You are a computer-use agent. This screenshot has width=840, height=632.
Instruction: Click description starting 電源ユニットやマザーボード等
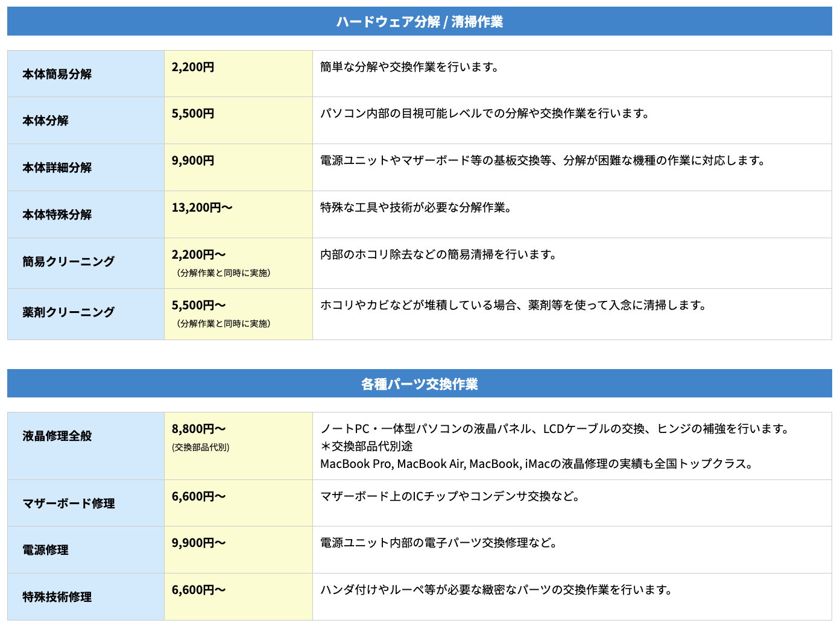point(543,160)
